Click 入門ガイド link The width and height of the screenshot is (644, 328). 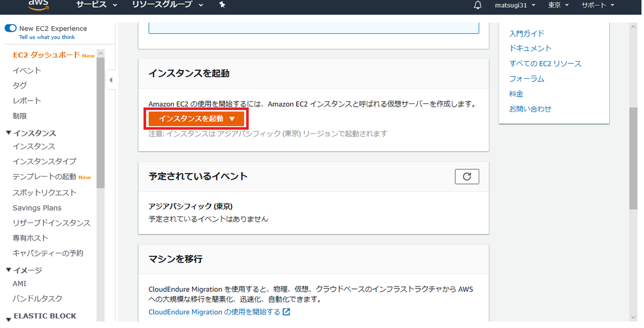point(527,33)
